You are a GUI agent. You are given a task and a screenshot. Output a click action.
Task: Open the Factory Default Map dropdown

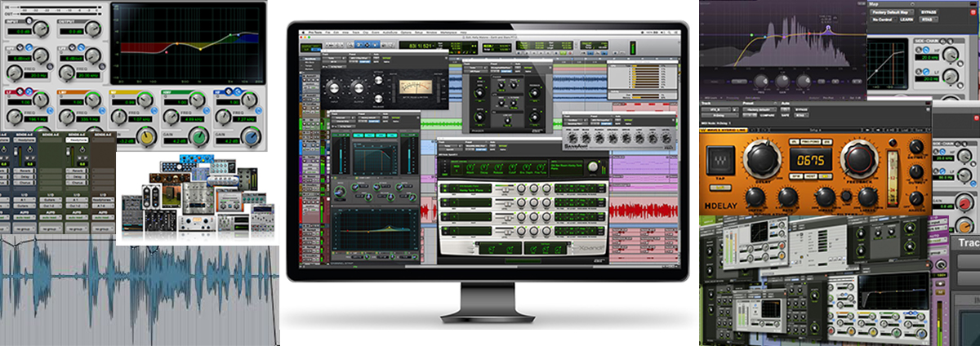tap(892, 12)
